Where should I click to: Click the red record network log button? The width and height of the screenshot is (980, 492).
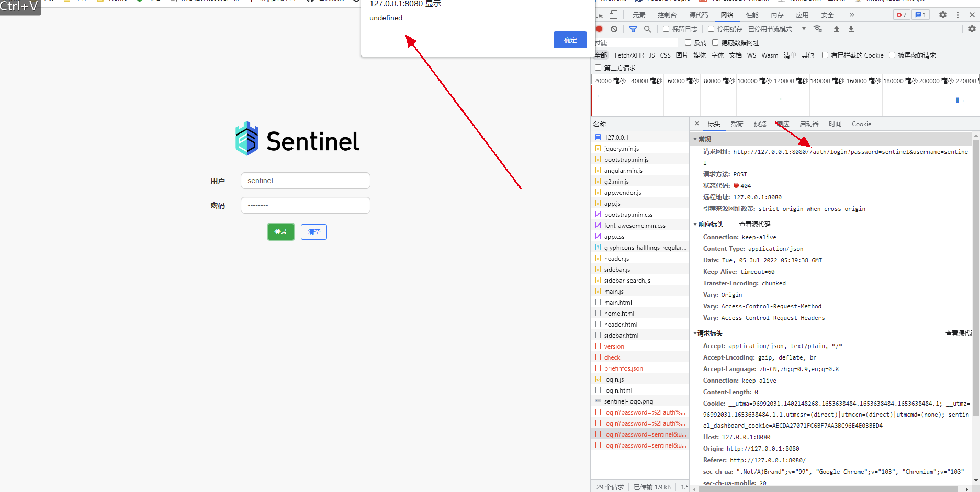tap(600, 29)
